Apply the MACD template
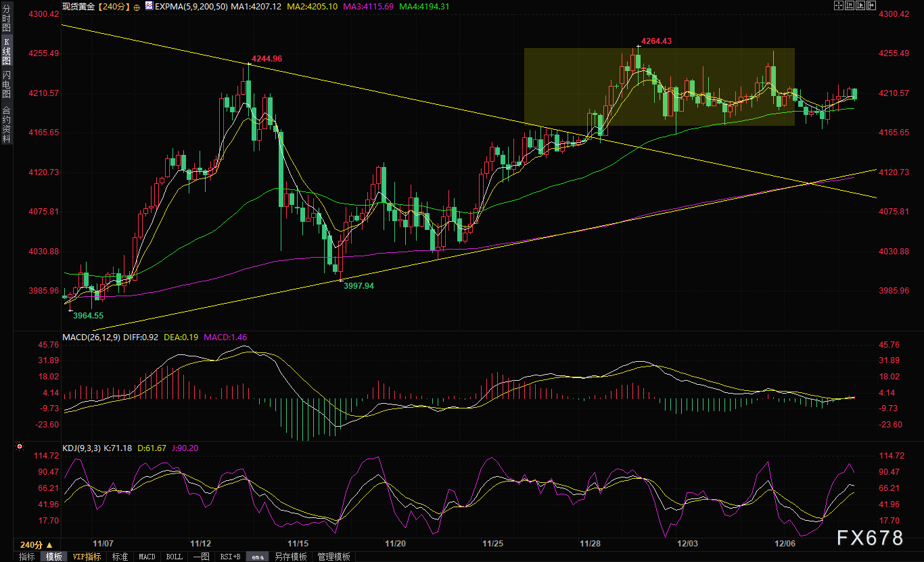The height and width of the screenshot is (562, 924). pyautogui.click(x=147, y=557)
